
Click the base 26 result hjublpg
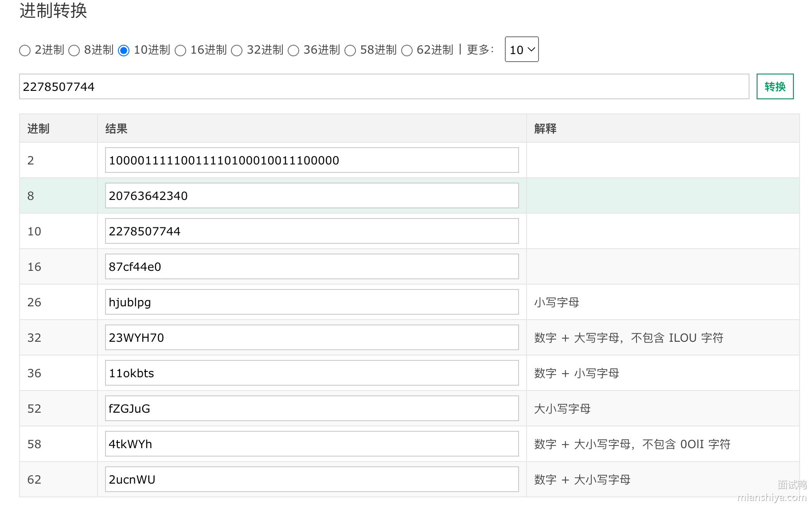(312, 302)
